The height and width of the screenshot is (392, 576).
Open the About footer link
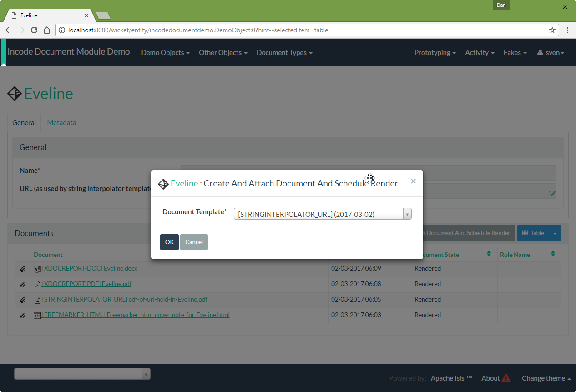click(490, 378)
